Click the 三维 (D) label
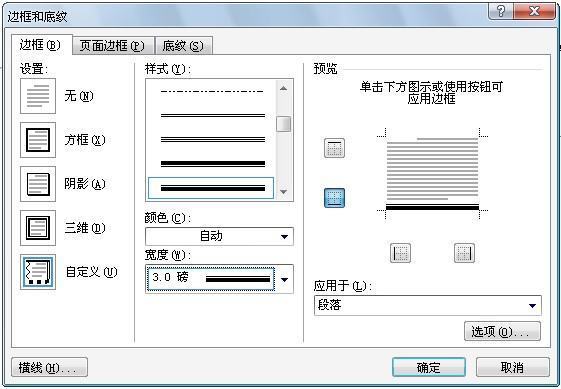The image size is (561, 389). click(85, 228)
